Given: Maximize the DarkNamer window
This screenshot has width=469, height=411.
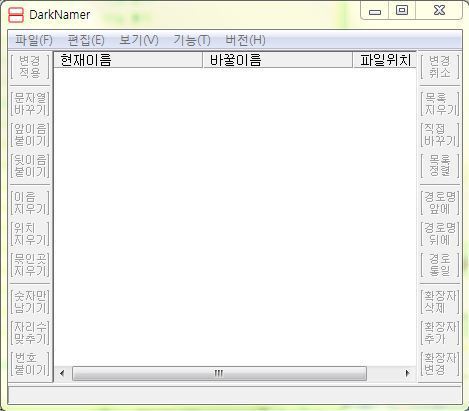Looking at the screenshot, I should click(x=402, y=11).
